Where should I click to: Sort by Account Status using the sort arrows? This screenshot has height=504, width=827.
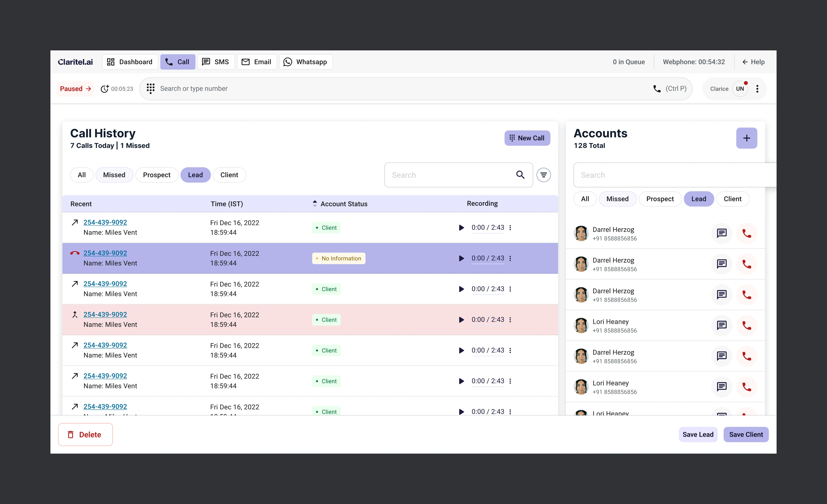pyautogui.click(x=315, y=203)
